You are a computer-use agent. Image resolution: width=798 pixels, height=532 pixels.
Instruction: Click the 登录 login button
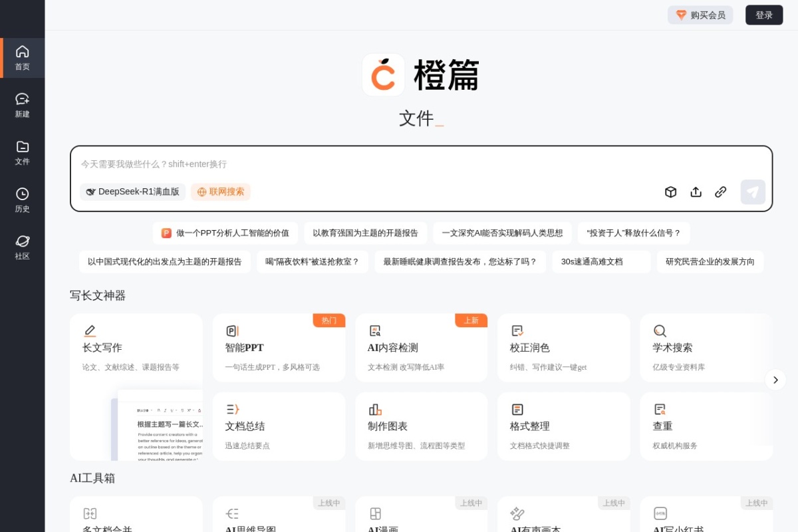(x=763, y=15)
